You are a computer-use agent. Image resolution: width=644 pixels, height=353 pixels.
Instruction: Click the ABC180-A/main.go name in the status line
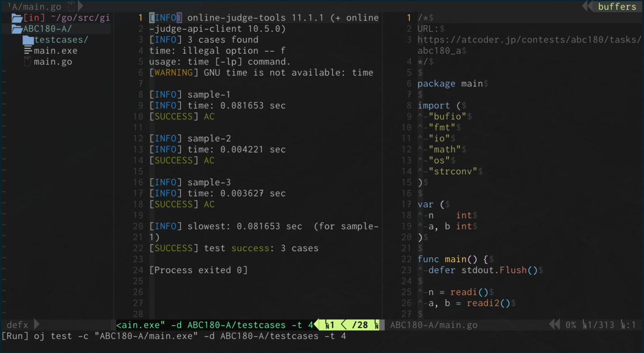(434, 325)
